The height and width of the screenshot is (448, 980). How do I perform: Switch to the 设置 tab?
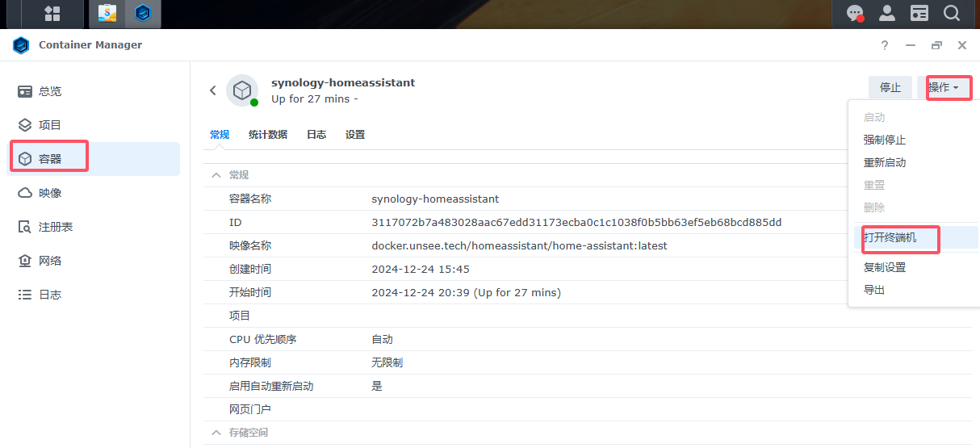click(355, 135)
